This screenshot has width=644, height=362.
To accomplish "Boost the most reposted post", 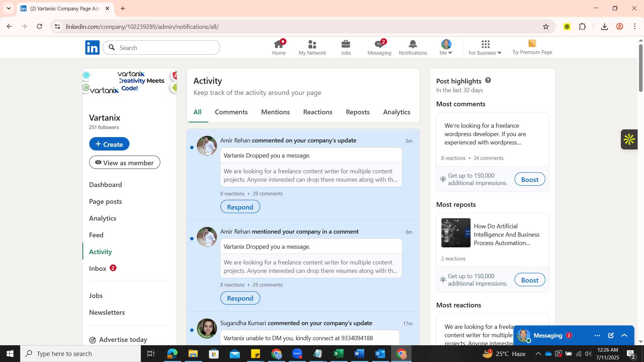I will pos(530,280).
